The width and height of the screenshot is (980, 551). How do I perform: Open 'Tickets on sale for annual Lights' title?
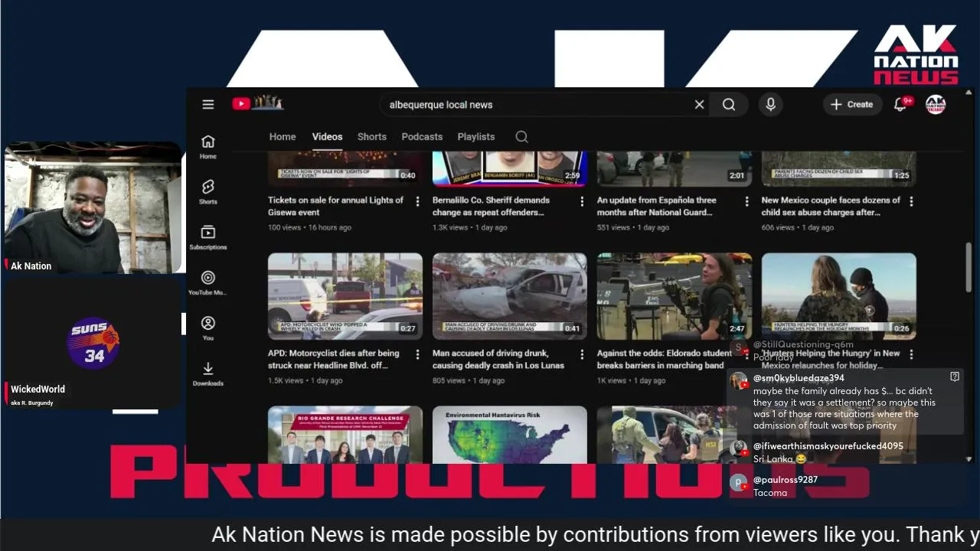point(335,207)
